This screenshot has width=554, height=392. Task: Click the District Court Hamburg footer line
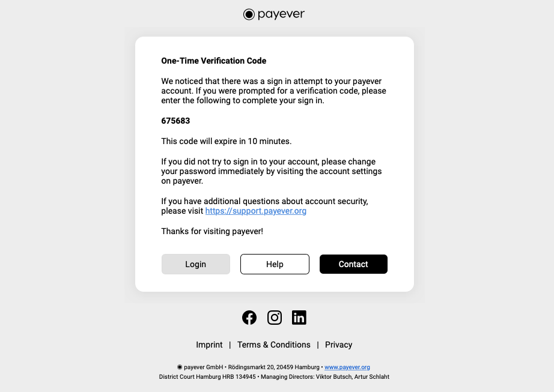[x=274, y=377]
